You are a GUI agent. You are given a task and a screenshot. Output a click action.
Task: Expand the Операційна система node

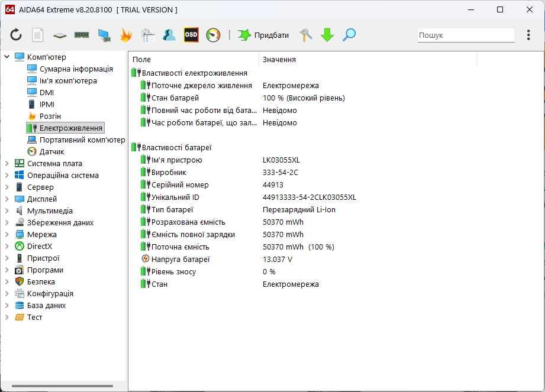[7, 175]
